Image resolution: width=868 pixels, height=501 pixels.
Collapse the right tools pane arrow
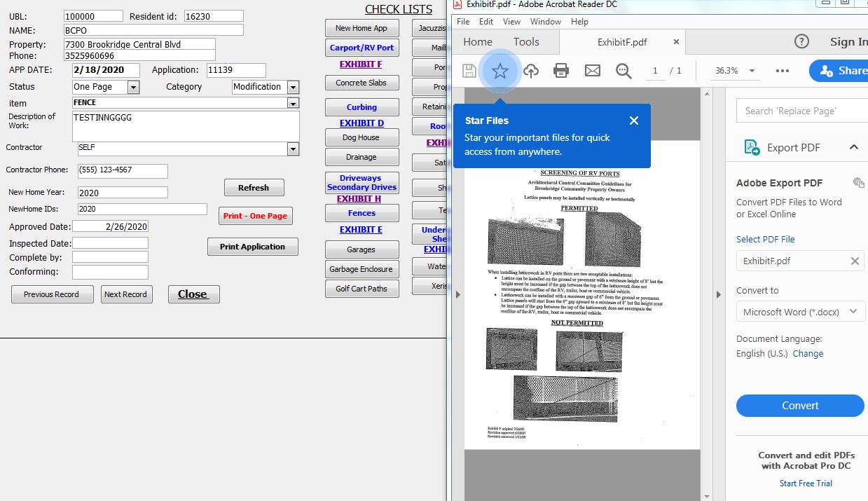pos(718,295)
